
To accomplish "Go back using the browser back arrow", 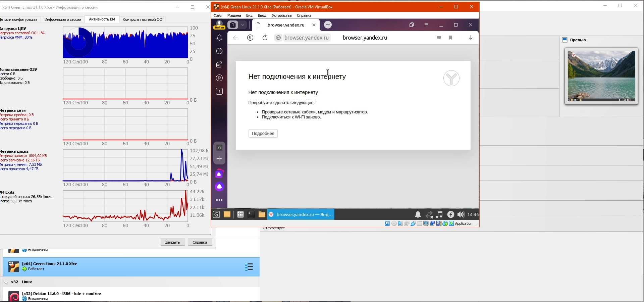I will pyautogui.click(x=235, y=38).
